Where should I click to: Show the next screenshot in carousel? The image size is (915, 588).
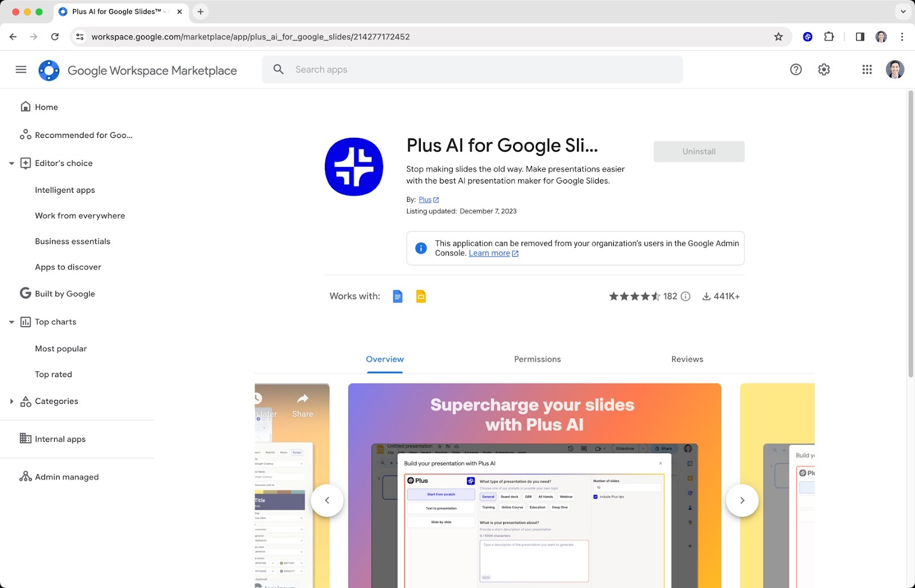click(x=742, y=500)
